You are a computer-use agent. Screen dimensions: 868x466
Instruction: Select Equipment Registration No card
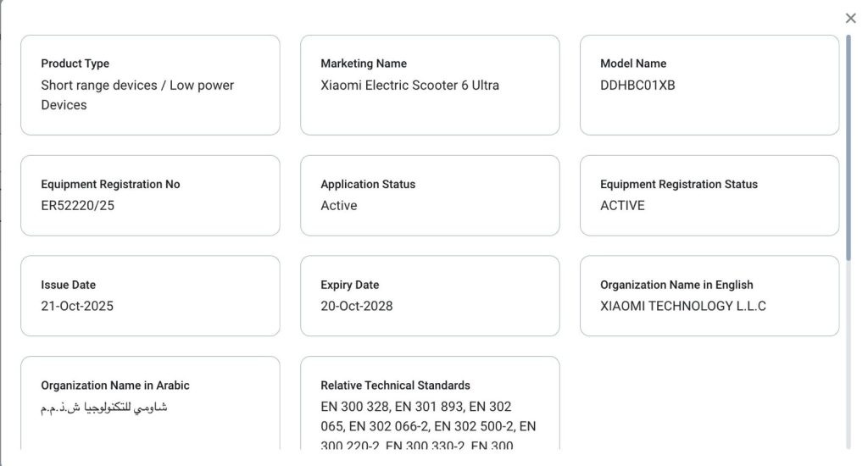pos(150,196)
